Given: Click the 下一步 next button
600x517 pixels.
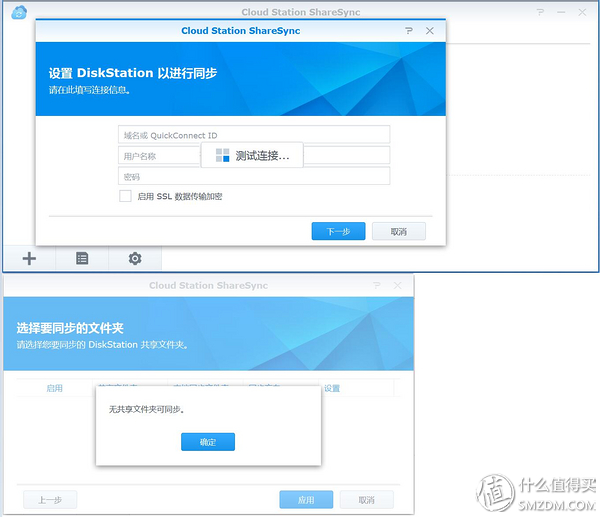Looking at the screenshot, I should point(338,231).
